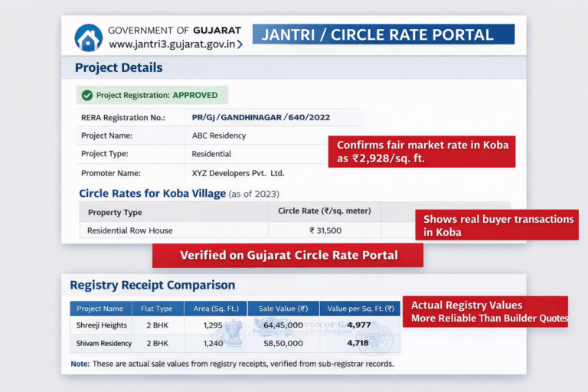Click the Circle Rate (₹/sq. meter) column header
The width and height of the screenshot is (588, 392).
pyautogui.click(x=325, y=211)
